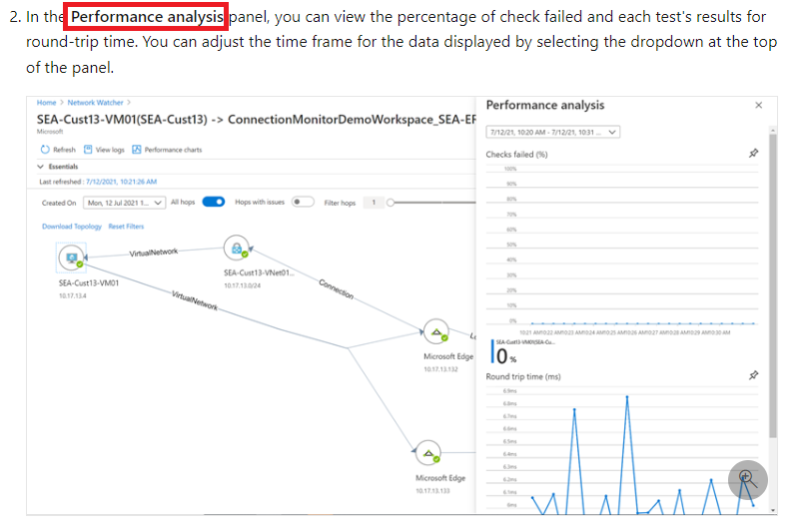Select the SEA-Cust13-VM01 node icon
Viewport: 795px width, 532px height.
pyautogui.click(x=72, y=258)
